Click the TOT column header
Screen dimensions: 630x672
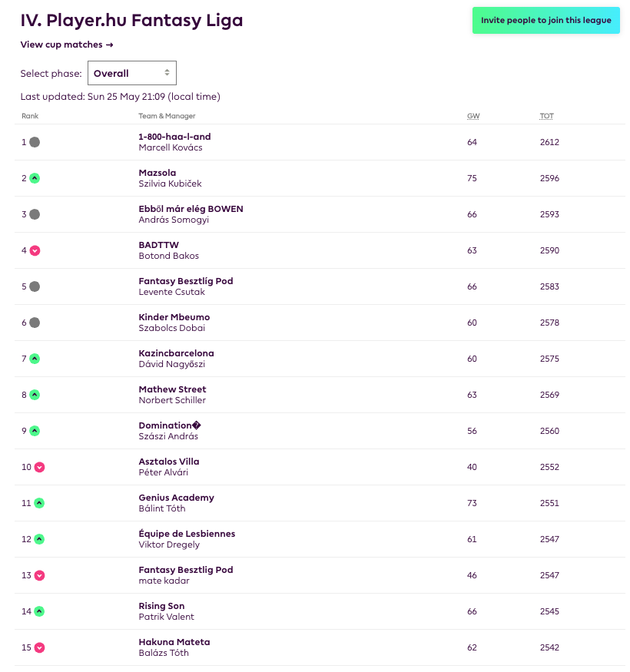pyautogui.click(x=546, y=116)
